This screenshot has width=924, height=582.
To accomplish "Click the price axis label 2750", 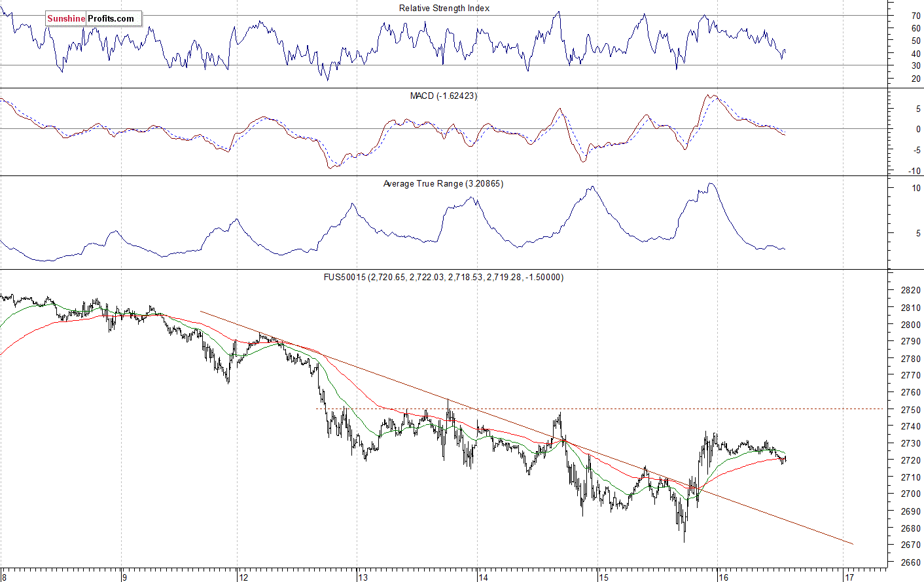I will coord(911,410).
